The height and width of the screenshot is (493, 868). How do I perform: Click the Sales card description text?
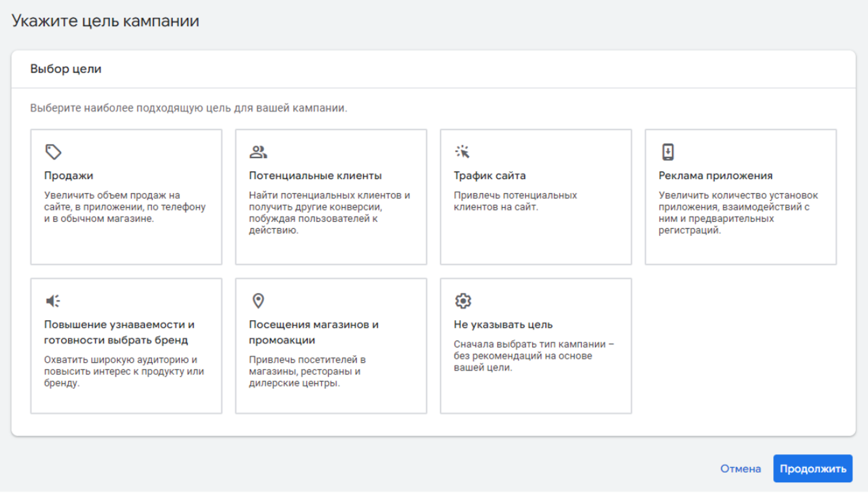pos(124,207)
